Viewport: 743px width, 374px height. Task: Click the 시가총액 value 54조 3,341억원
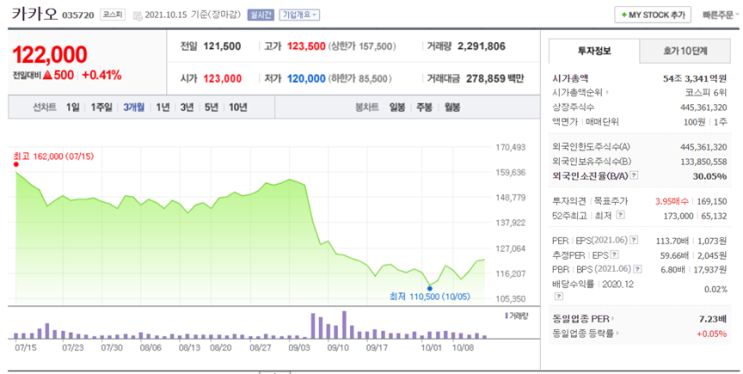694,79
